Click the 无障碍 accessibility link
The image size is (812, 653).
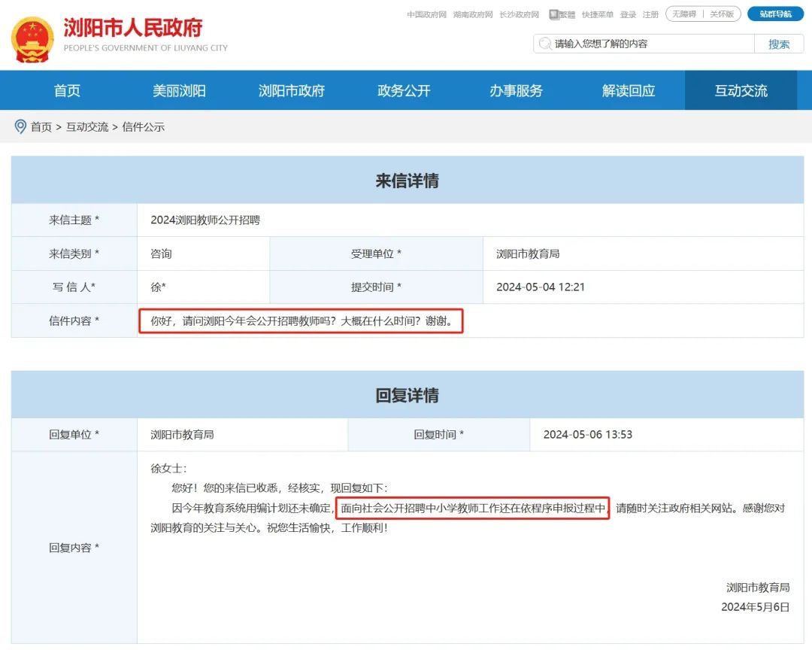[684, 14]
